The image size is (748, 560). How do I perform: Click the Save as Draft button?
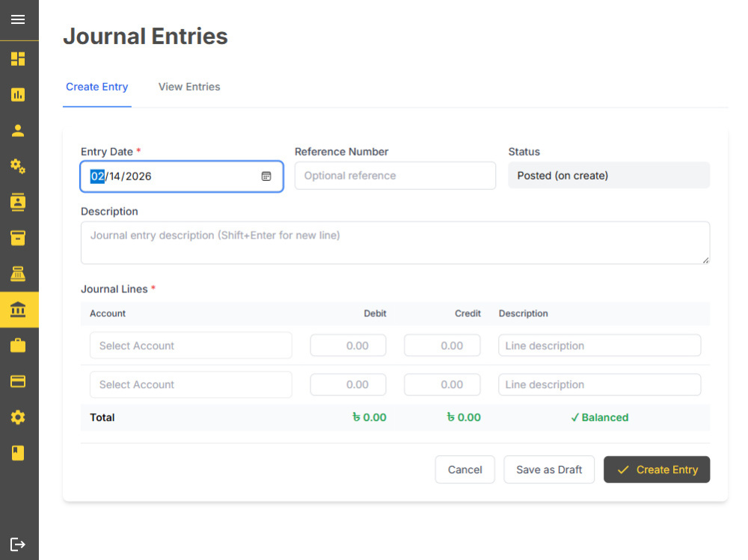coord(549,470)
